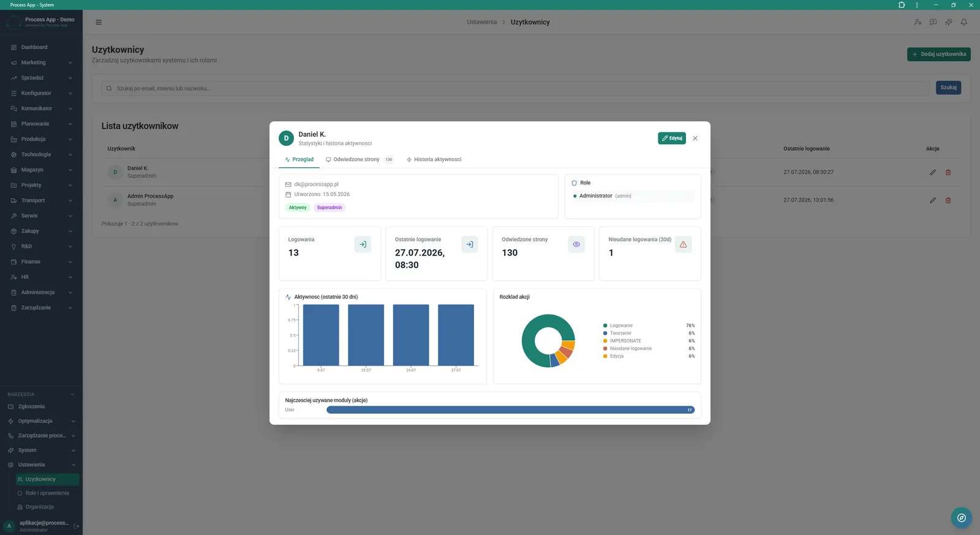
Task: Click the logout icon next to account email
Action: point(77,526)
